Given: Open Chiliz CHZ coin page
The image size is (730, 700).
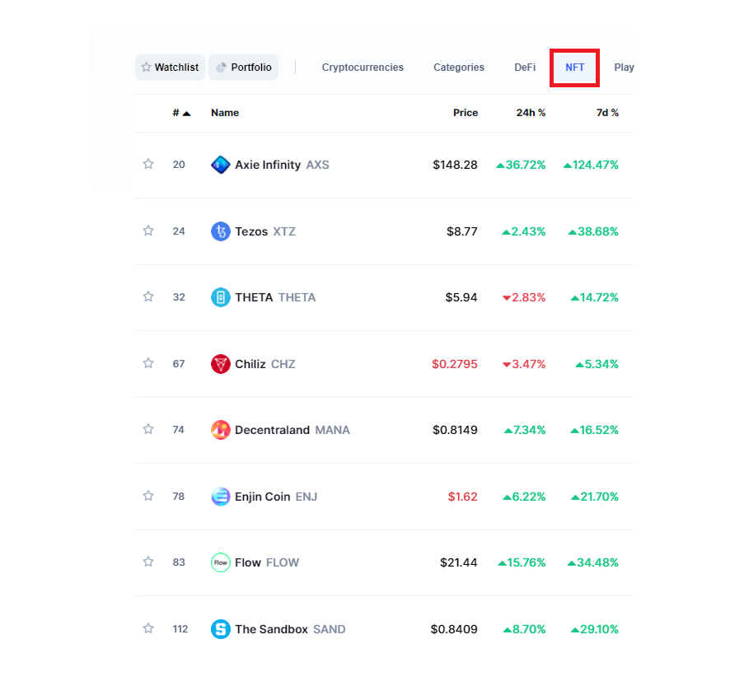Looking at the screenshot, I should (x=265, y=364).
